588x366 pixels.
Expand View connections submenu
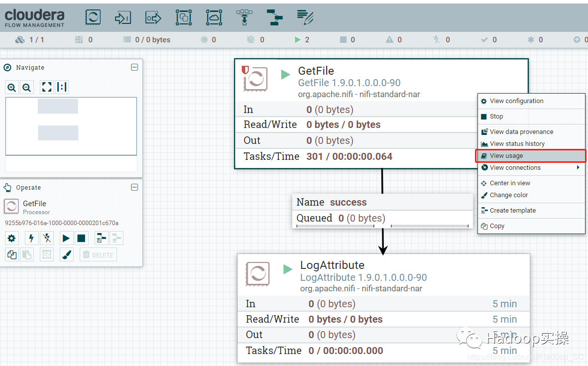[x=531, y=168]
